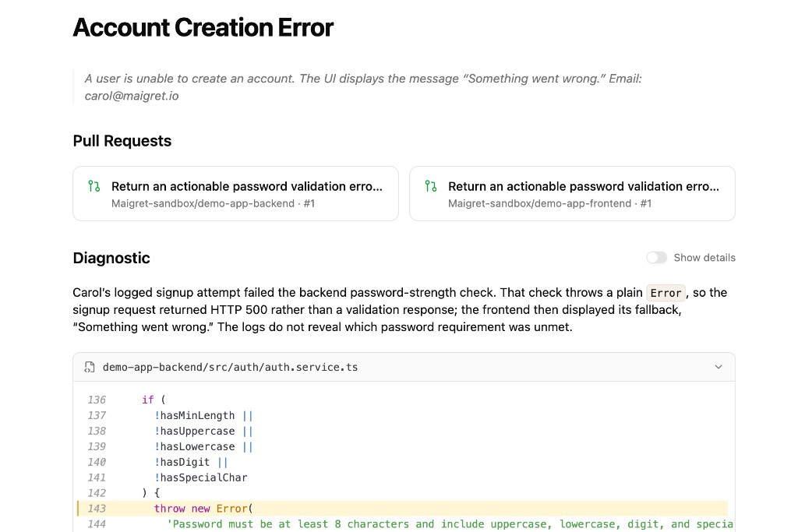Click the pull request icon on backend card
Image resolution: width=798 pixels, height=532 pixels.
[x=94, y=186]
